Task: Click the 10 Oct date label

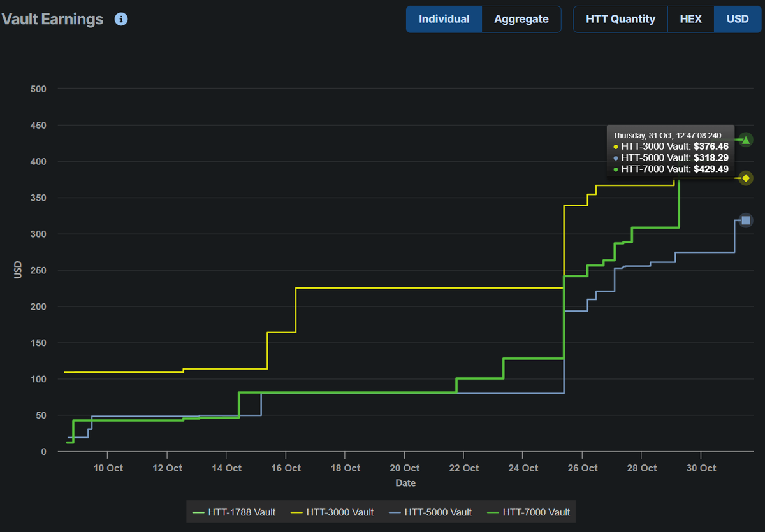Action: (107, 468)
